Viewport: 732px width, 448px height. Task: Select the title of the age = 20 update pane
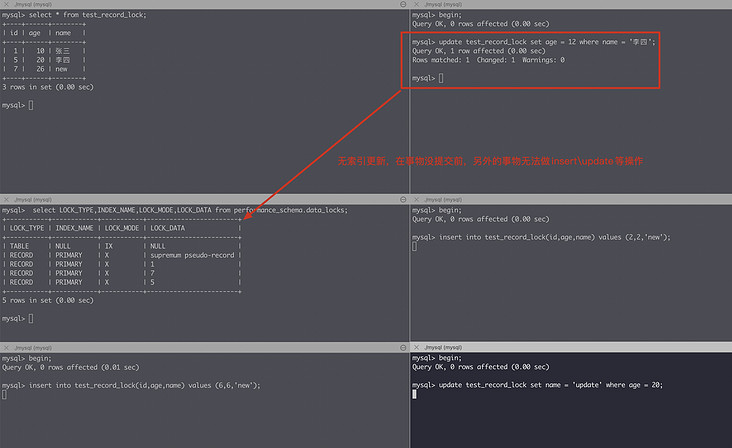click(x=443, y=347)
